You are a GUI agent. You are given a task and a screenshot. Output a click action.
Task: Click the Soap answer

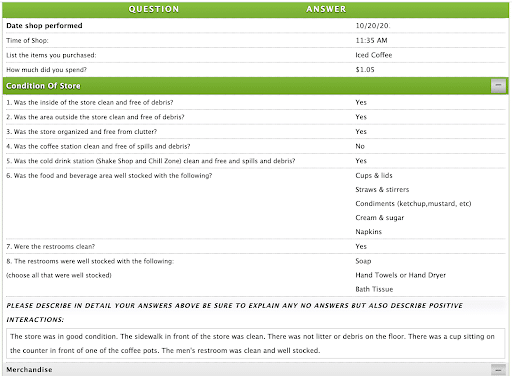click(363, 261)
